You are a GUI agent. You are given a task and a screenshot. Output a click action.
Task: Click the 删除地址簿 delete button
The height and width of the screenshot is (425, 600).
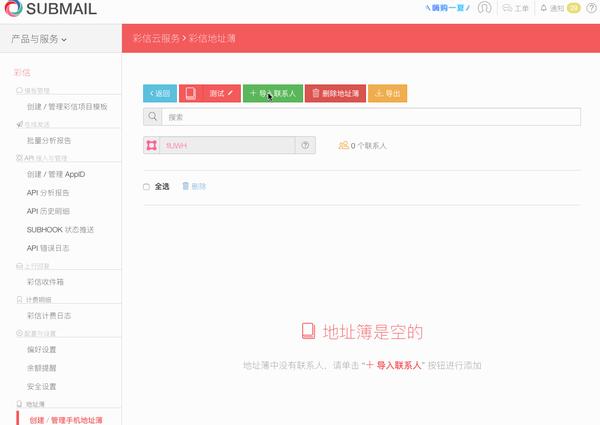(x=335, y=93)
